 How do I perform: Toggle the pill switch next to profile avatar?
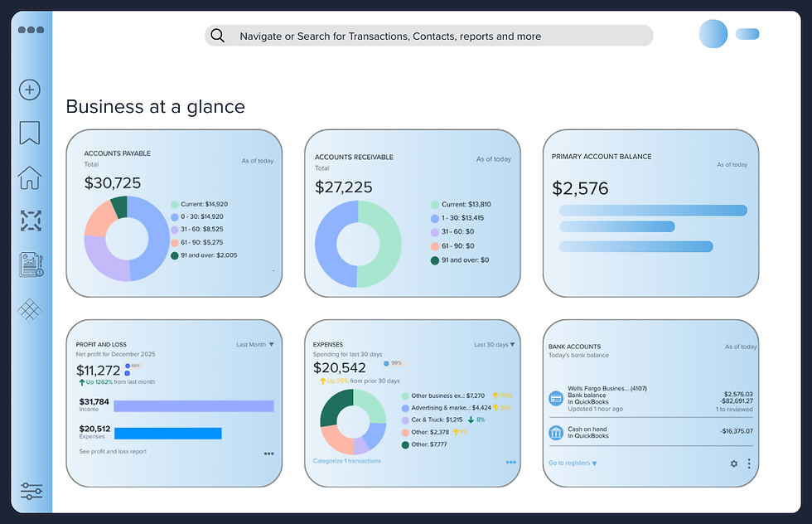tap(747, 34)
